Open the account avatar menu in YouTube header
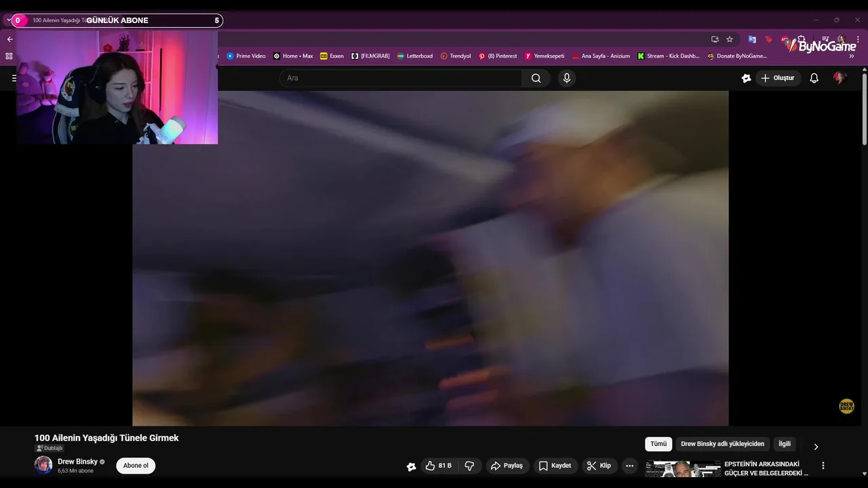Image resolution: width=868 pixels, height=488 pixels. 840,78
